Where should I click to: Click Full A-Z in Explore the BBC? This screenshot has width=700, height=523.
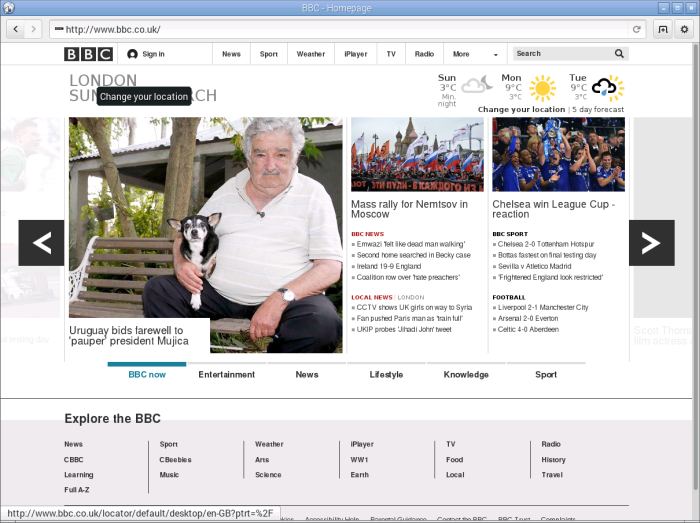coord(77,490)
